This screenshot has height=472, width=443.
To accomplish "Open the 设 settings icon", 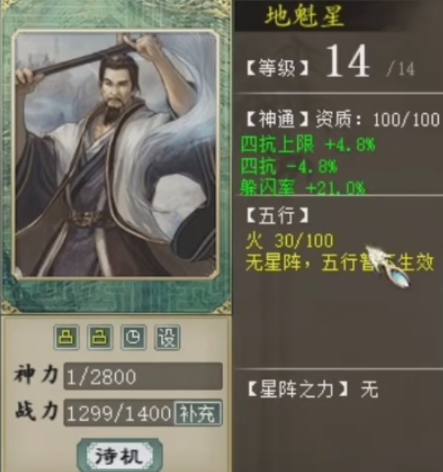I will (x=167, y=337).
